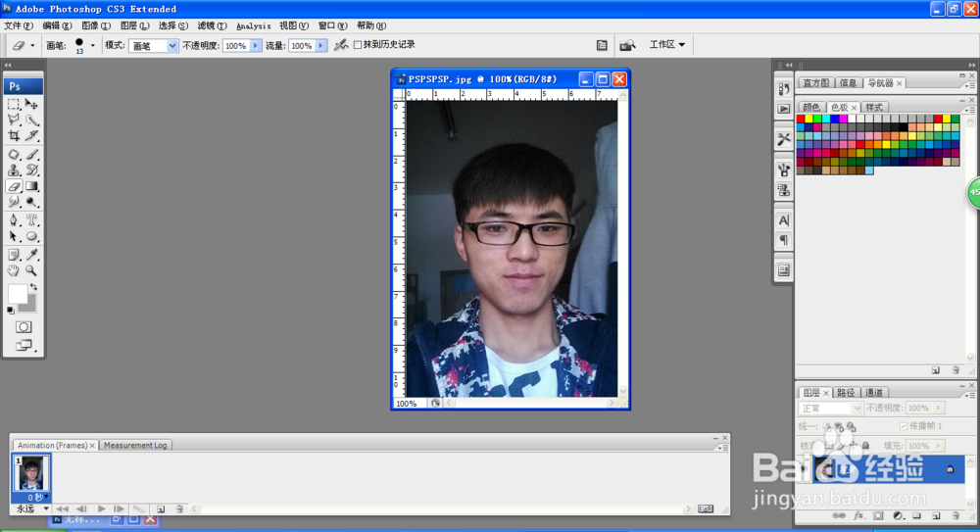980x532 pixels.
Task: Play the animation
Action: tap(101, 508)
